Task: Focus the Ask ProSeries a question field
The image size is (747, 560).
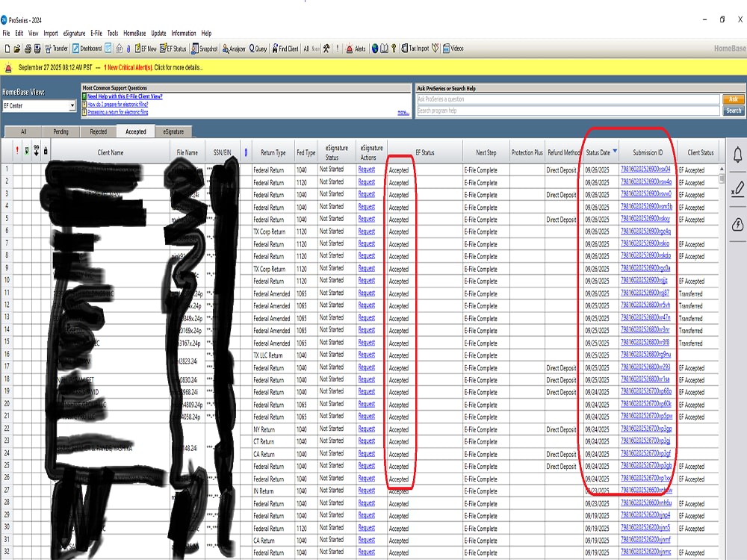Action: (x=568, y=99)
